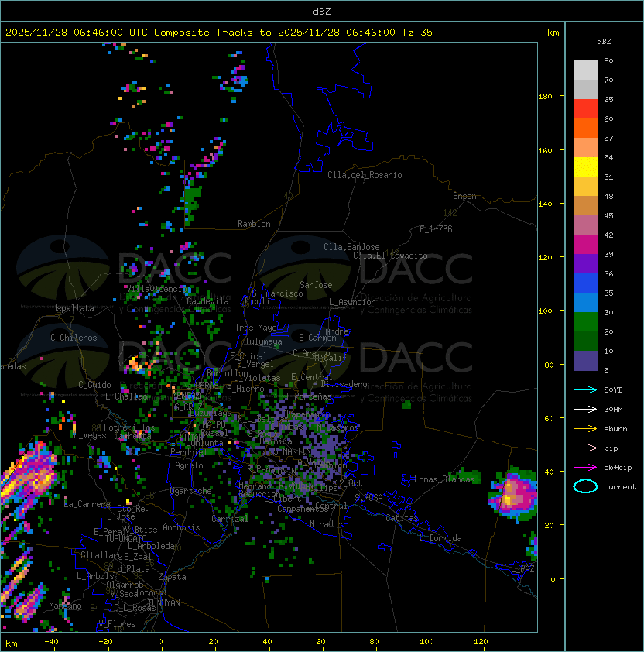This screenshot has width=644, height=652.
Task: Click the 'Clla.del_Rosario' place label
Action: (365, 175)
